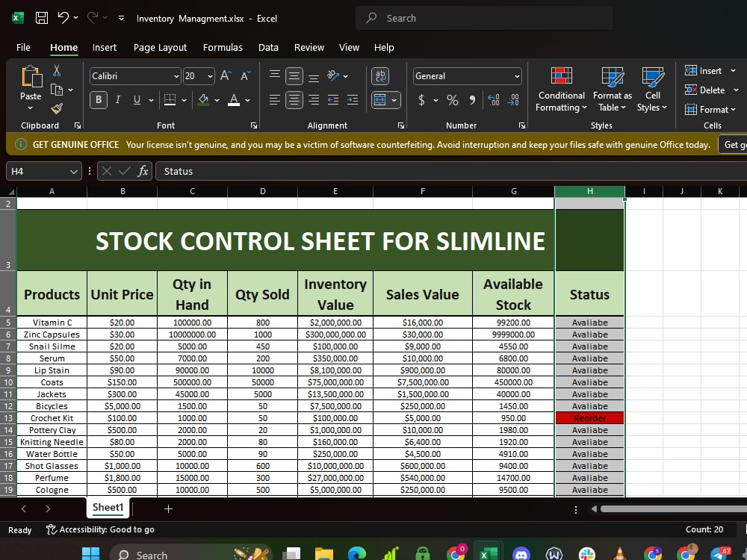Viewport: 747px width, 560px height.
Task: Open the Name Box dropdown arrow
Action: point(73,172)
